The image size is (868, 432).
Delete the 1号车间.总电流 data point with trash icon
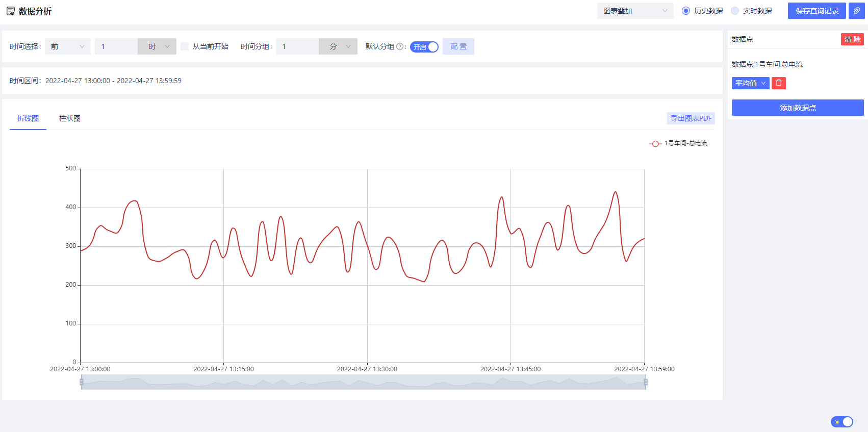tap(779, 83)
